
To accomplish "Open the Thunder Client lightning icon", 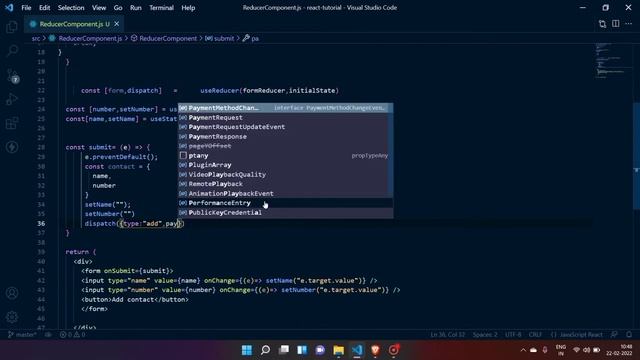I will coord(12,147).
